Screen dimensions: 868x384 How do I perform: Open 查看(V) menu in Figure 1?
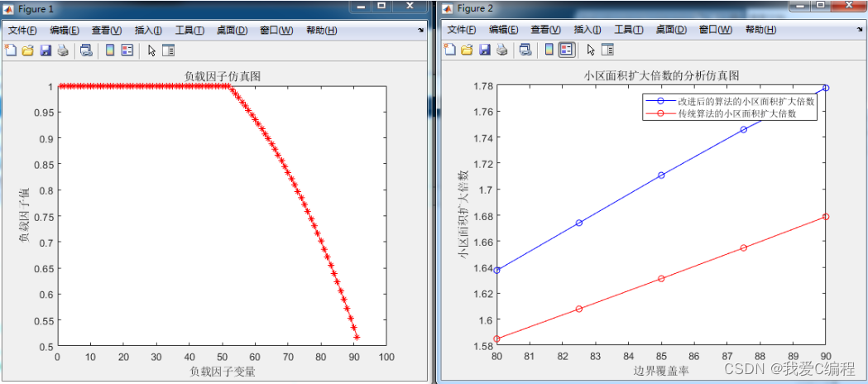107,31
